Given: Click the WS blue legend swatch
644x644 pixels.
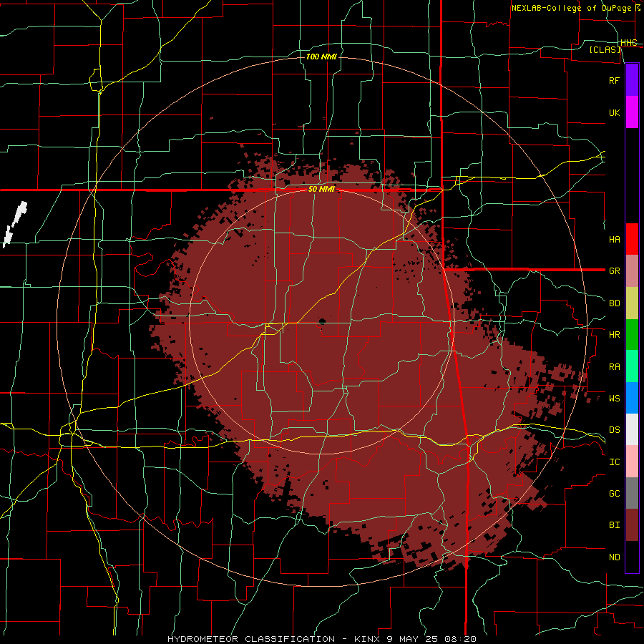Looking at the screenshot, I should point(632,398).
